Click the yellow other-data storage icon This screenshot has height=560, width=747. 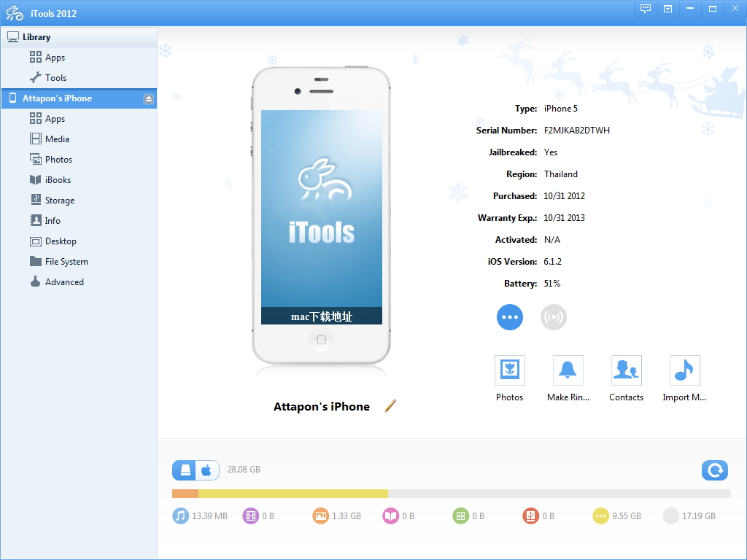[x=601, y=516]
